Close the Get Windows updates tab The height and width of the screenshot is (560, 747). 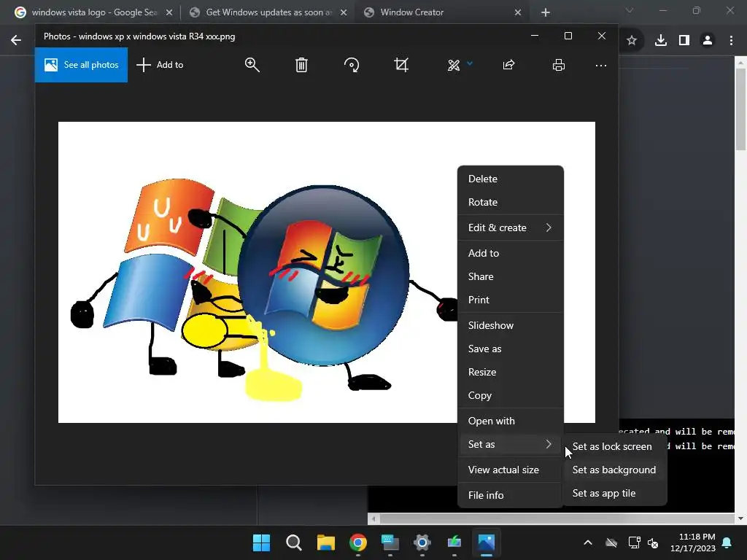(344, 13)
